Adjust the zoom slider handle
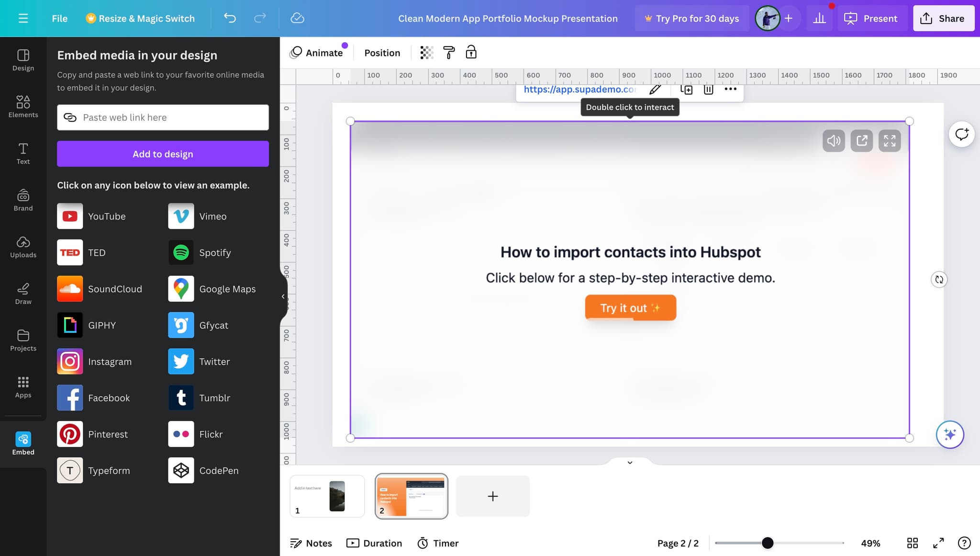This screenshot has height=556, width=980. (x=767, y=543)
